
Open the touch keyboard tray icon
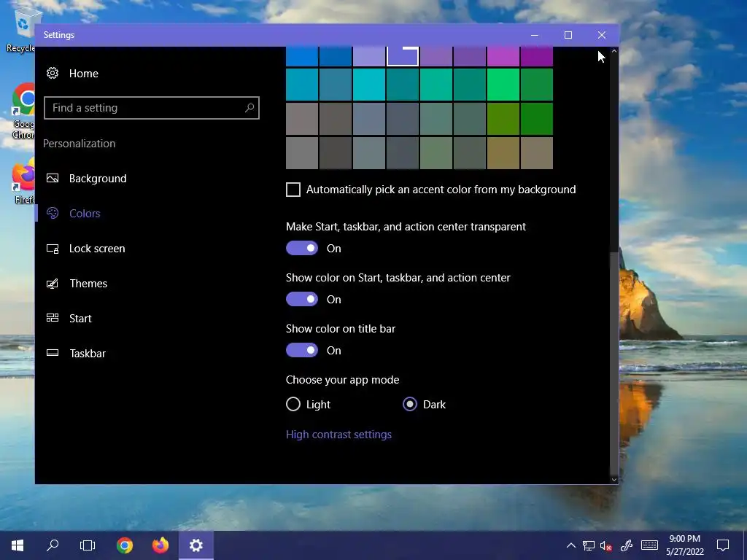point(649,545)
